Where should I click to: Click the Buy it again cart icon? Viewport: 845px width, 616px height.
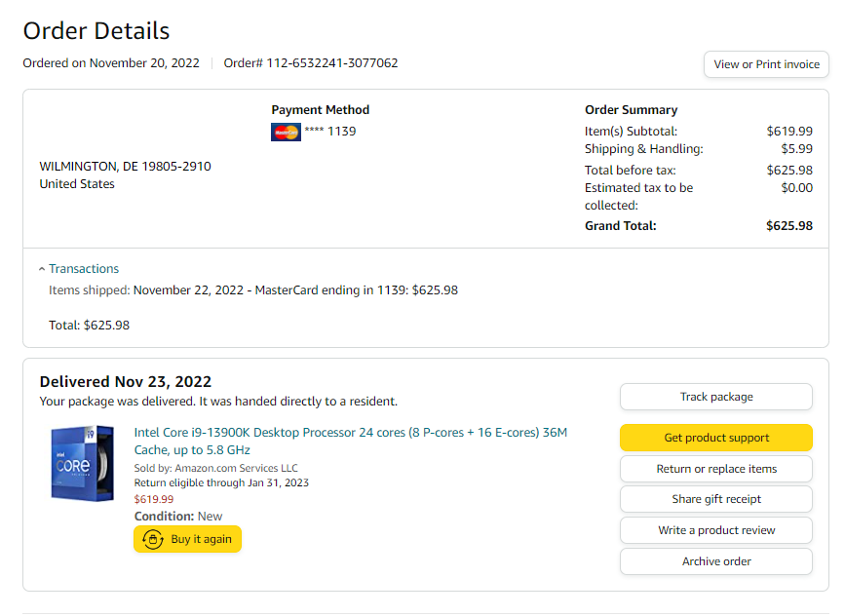coord(152,539)
